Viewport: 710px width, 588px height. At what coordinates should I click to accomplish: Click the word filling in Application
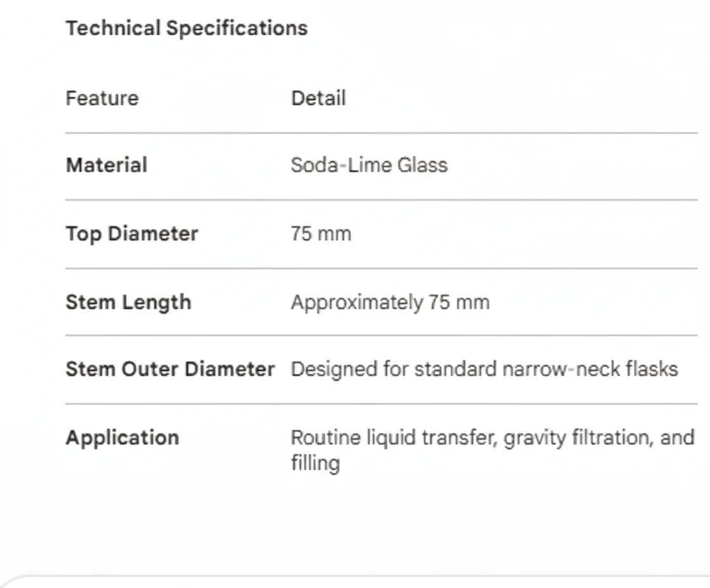315,463
